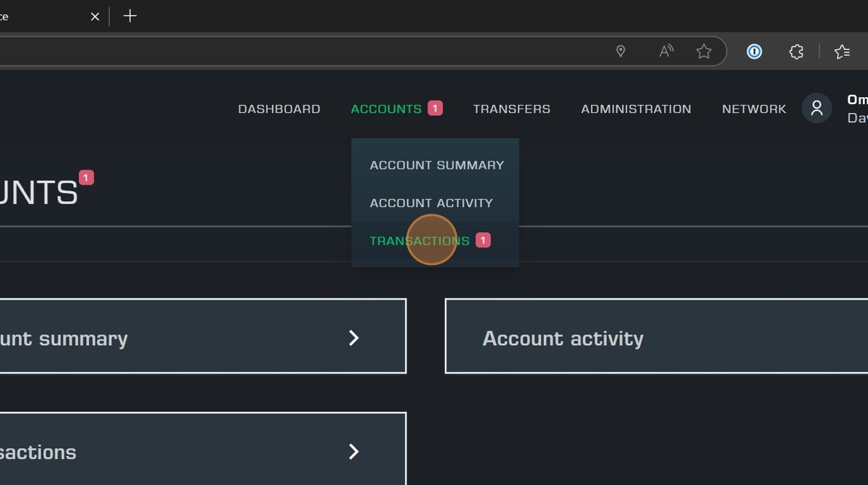Open the Transfers nav item

[511, 109]
